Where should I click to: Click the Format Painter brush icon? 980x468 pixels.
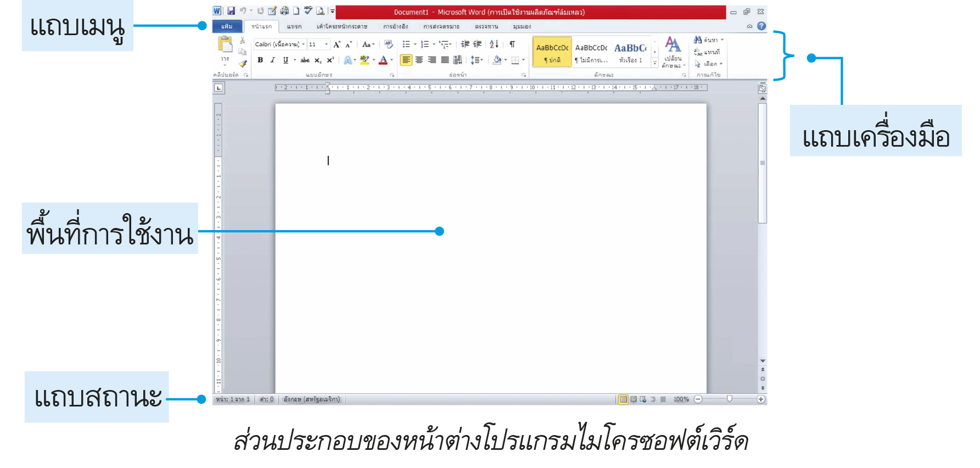[x=243, y=64]
